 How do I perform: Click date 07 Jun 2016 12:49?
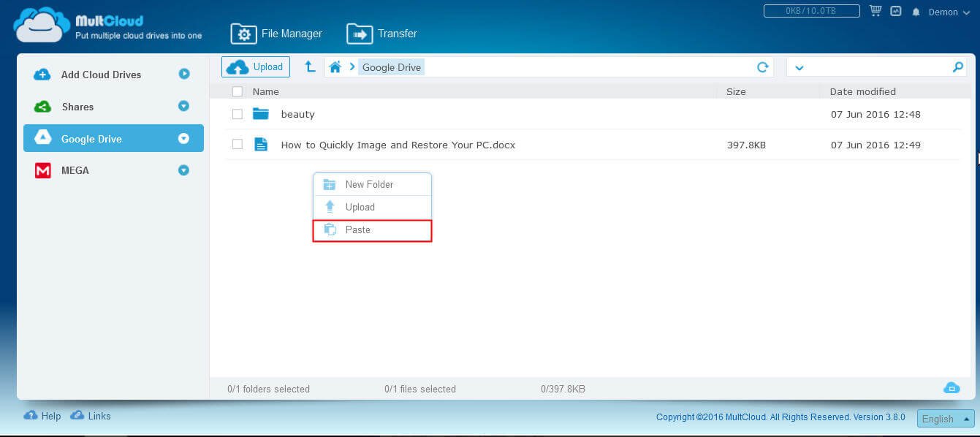click(x=875, y=145)
